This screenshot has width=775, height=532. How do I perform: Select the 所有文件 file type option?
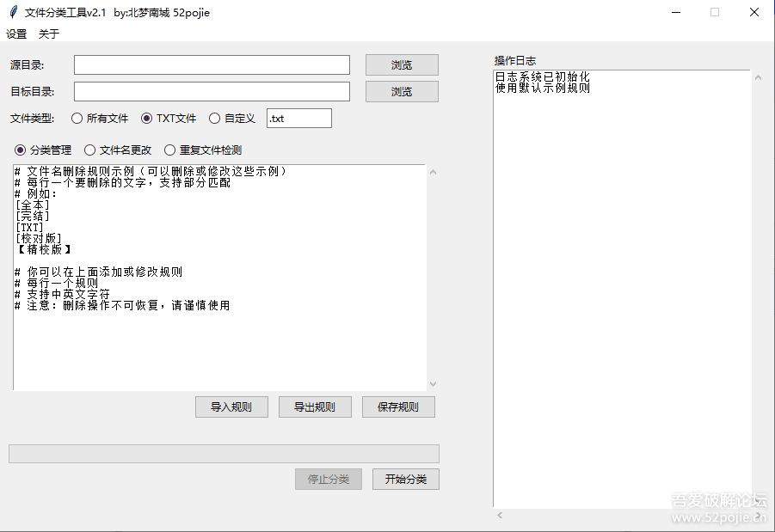(x=77, y=118)
